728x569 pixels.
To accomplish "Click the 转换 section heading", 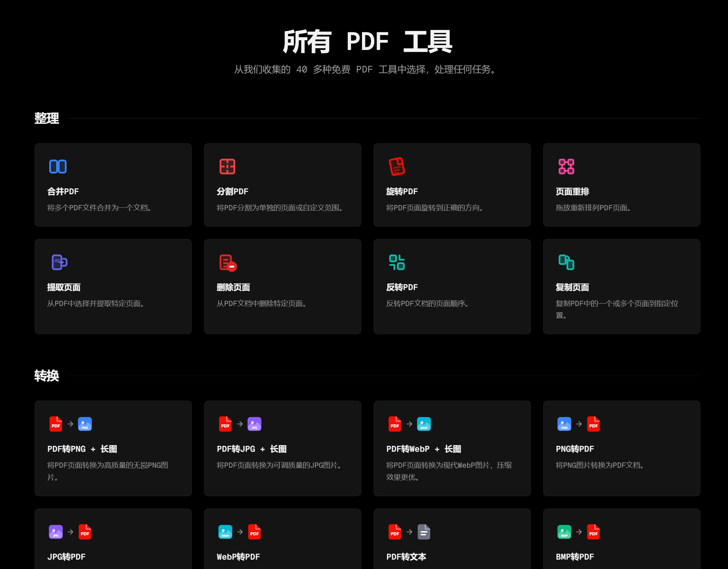I will point(47,376).
